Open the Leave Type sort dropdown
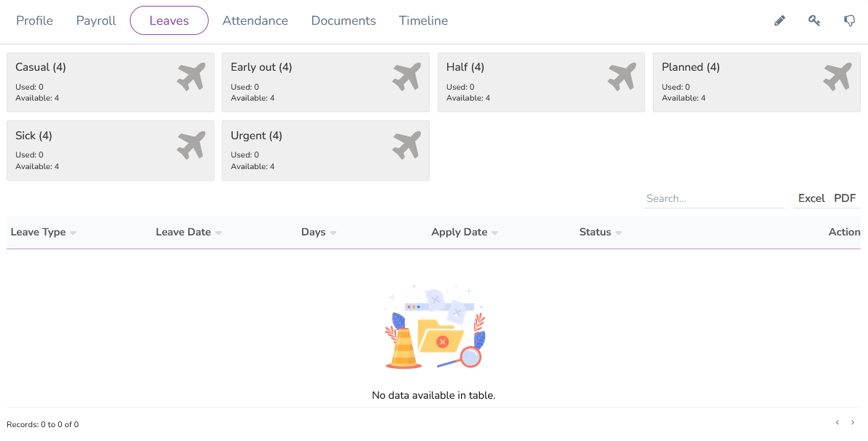The image size is (868, 441). coord(73,232)
